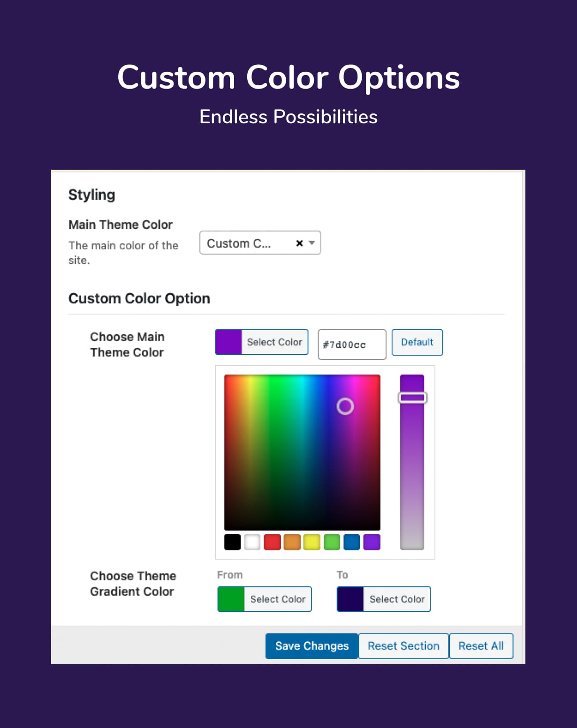Pick the blue palette swatch
Image resolution: width=577 pixels, height=728 pixels.
click(x=352, y=542)
